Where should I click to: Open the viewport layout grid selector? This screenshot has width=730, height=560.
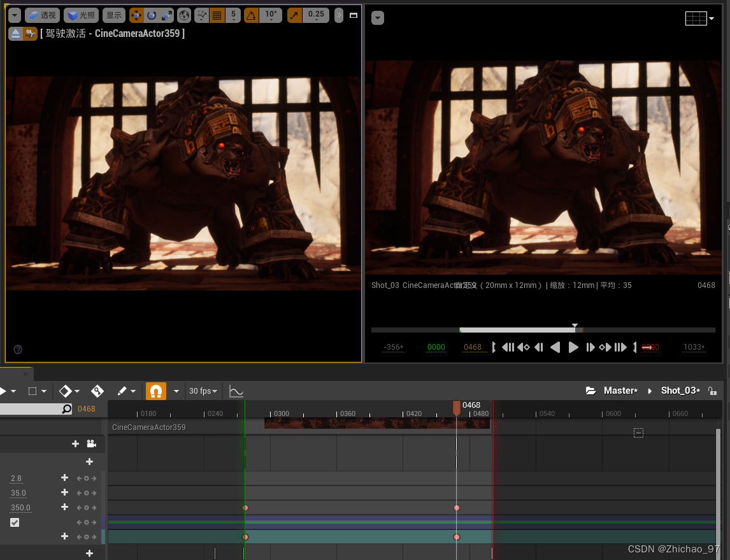[699, 18]
